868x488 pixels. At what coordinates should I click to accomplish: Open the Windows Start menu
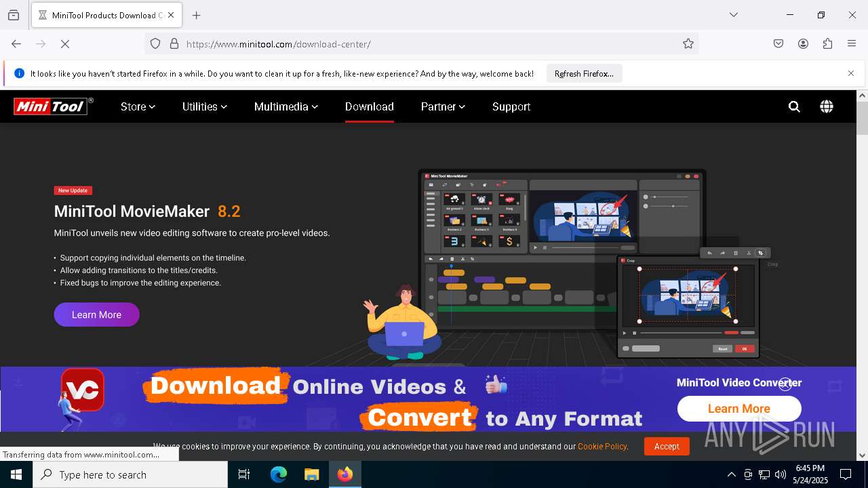[16, 474]
